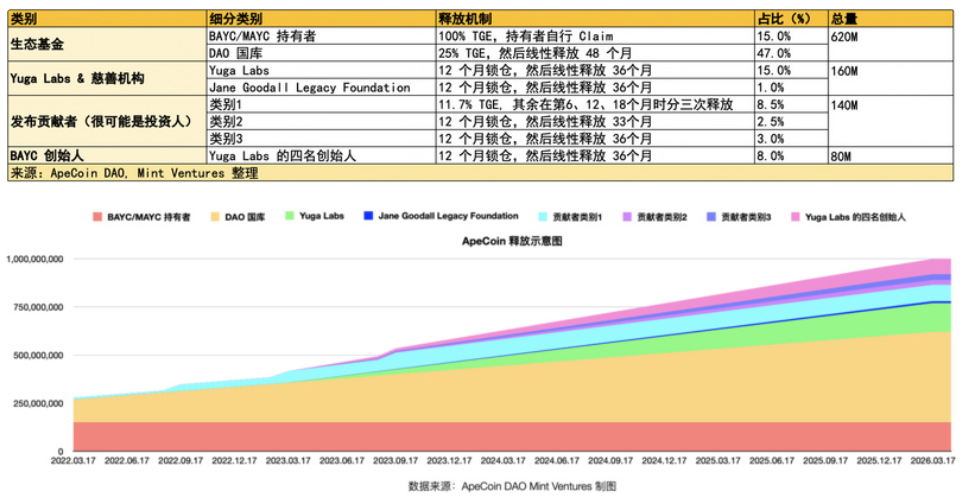
Task: Click the legend label 贡献者类别1
Action: 577,217
